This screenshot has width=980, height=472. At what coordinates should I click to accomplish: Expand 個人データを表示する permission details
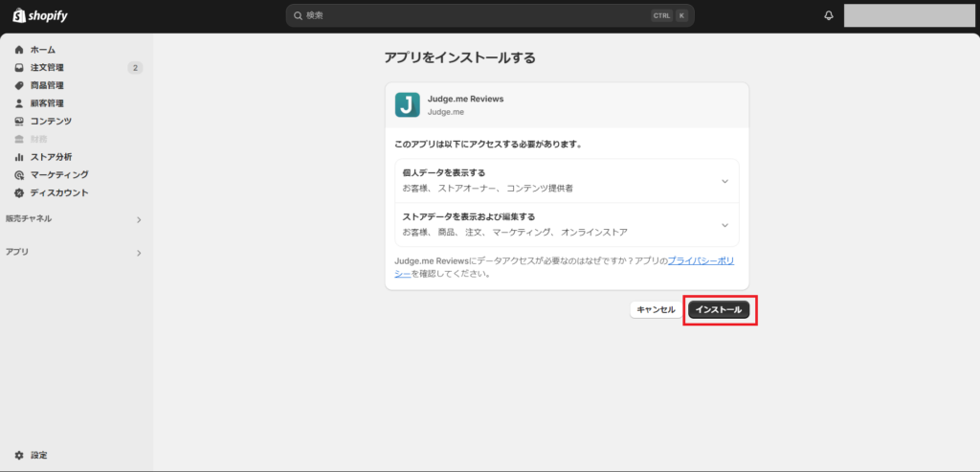pos(724,181)
